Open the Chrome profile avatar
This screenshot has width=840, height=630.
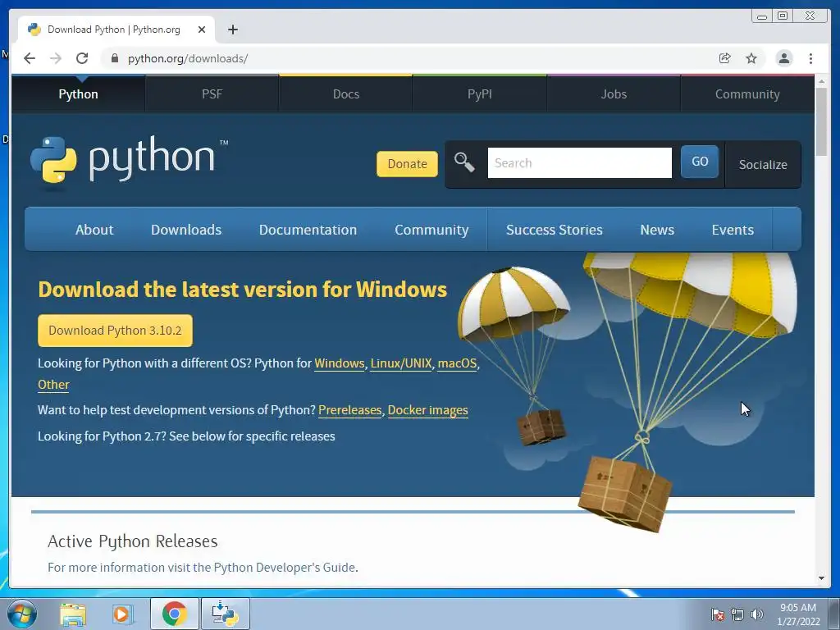click(x=783, y=58)
